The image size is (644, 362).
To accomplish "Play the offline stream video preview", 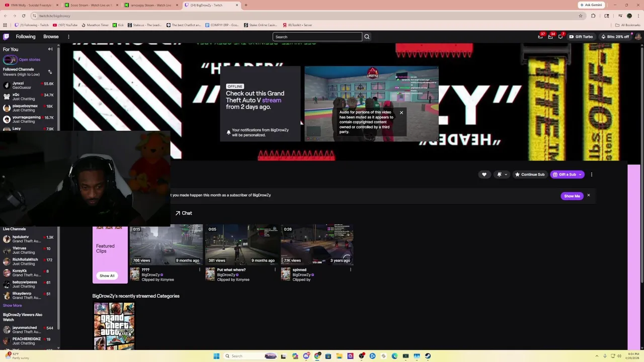I will (371, 104).
